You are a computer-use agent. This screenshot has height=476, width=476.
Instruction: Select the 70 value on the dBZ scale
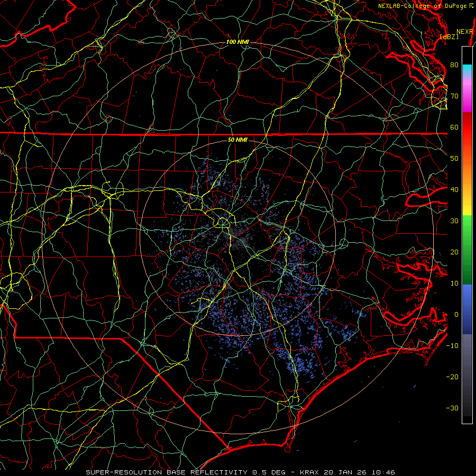(454, 96)
